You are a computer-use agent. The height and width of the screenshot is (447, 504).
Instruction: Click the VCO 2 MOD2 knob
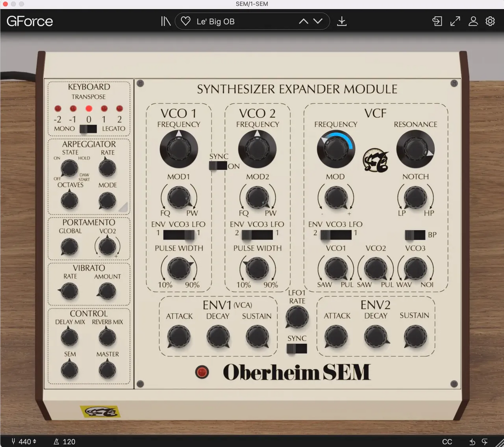(257, 197)
